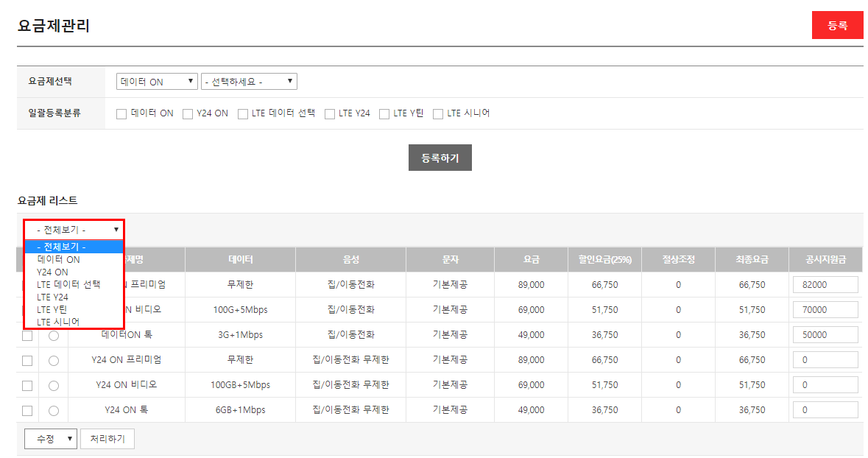Viewport: 868px width, 458px height.
Task: Click the 공시지원금 field showing 82000
Action: (x=825, y=285)
